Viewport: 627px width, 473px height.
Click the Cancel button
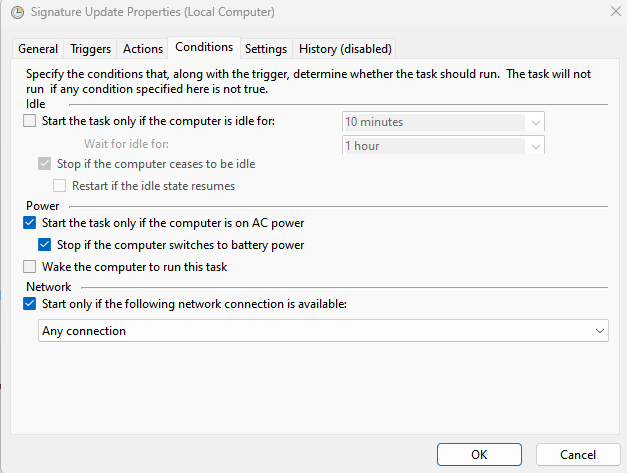click(x=577, y=455)
